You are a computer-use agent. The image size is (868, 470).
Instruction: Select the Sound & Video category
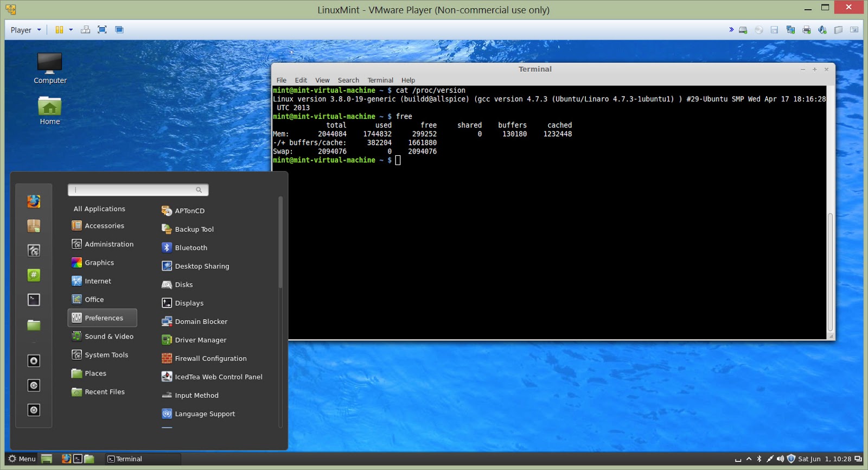(x=102, y=336)
